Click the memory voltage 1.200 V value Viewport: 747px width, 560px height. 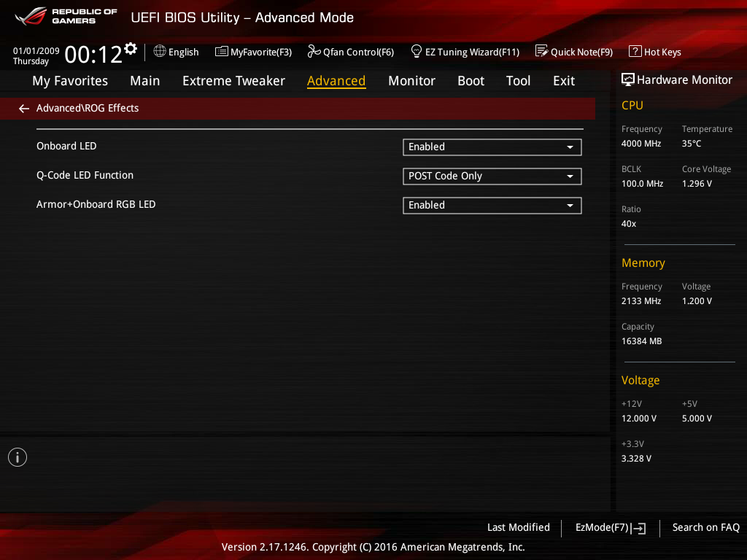pyautogui.click(x=697, y=301)
